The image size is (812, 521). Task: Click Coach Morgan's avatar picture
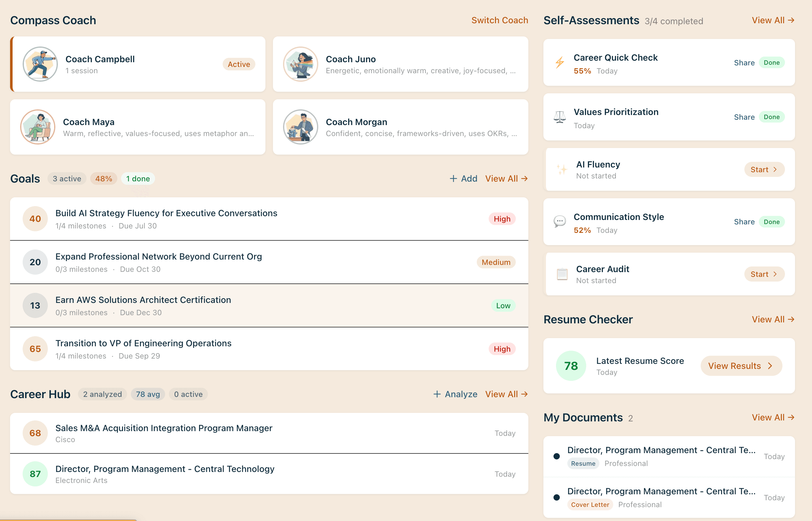pos(301,127)
